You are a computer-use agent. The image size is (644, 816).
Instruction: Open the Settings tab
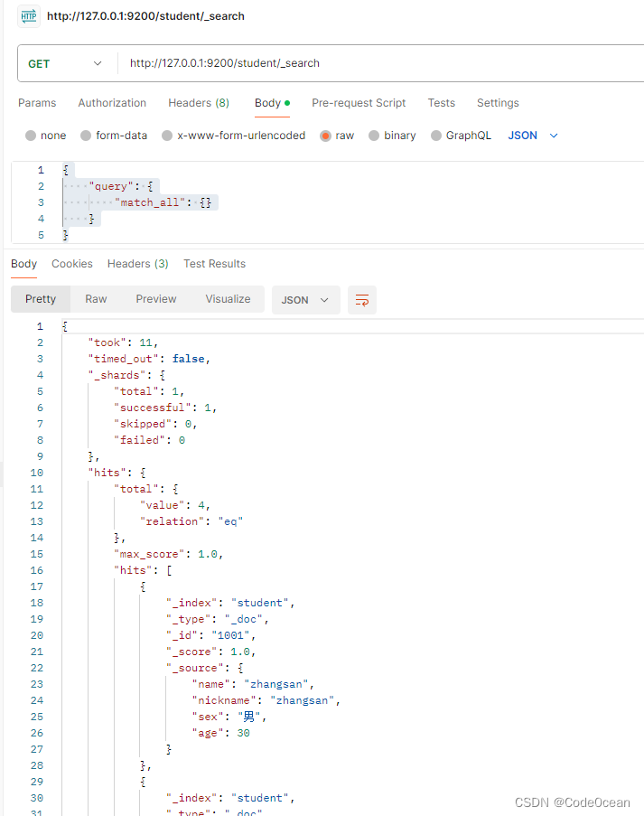pos(498,103)
